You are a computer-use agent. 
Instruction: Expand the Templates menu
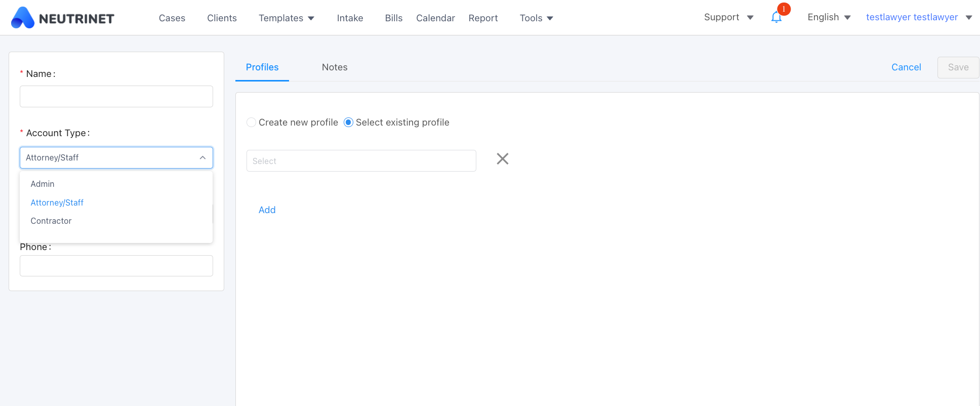click(x=286, y=18)
